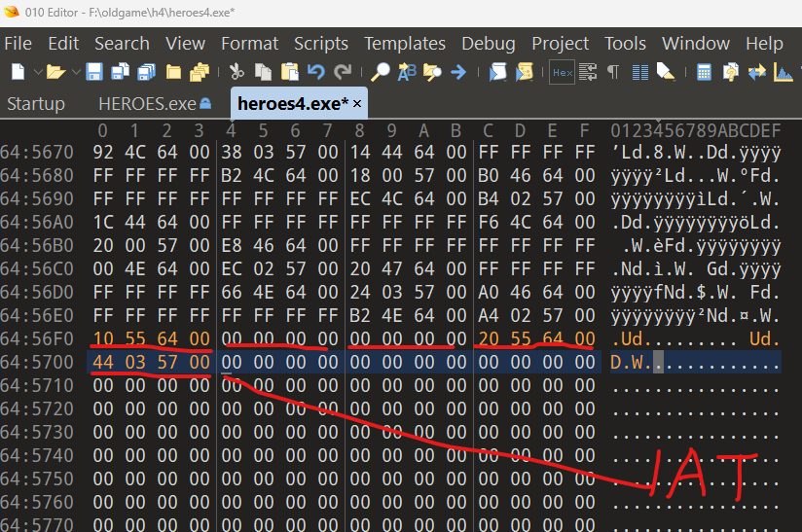Open the Help menu

764,44
